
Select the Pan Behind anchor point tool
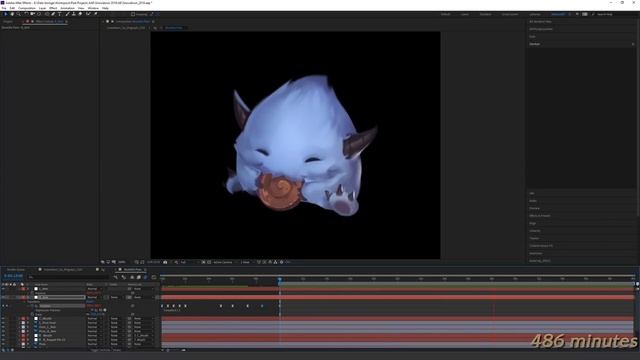pyautogui.click(x=39, y=14)
